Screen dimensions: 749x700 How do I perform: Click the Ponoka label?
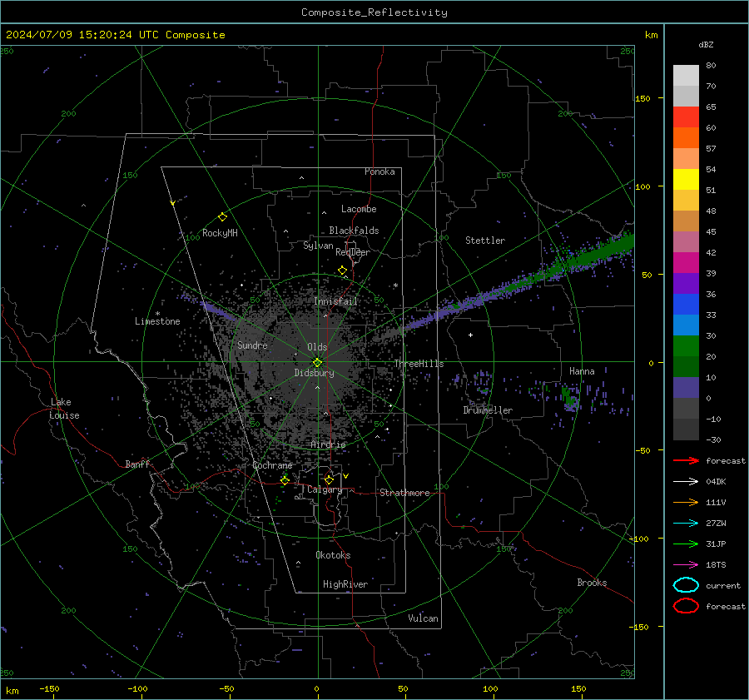tap(379, 171)
